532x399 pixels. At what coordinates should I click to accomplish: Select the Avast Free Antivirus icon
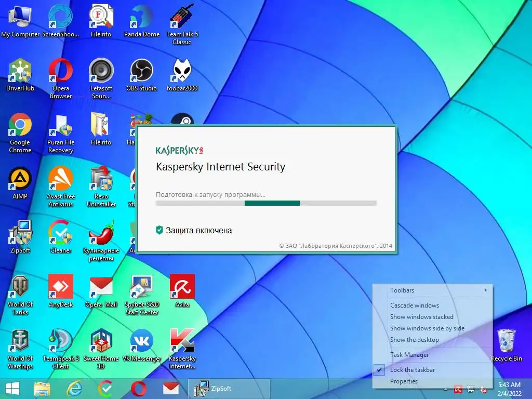coord(60,187)
